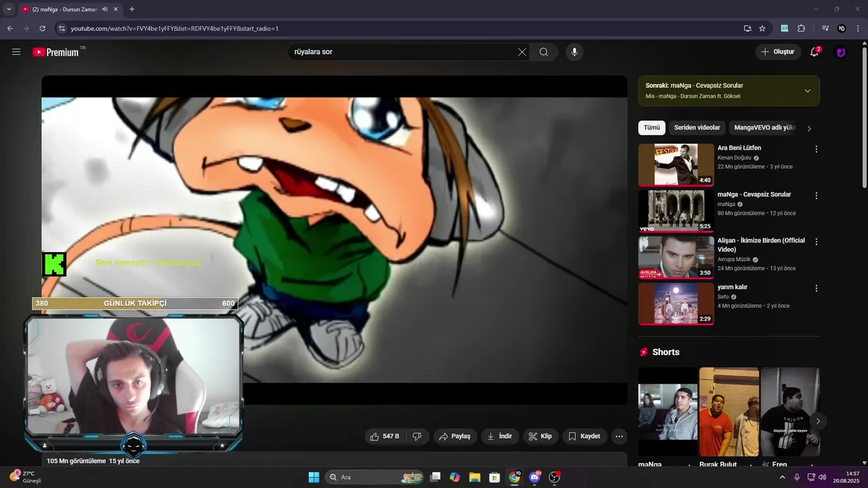Open the first Shorts thumbnail above maNga
Viewport: 868px width, 488px height.
click(668, 411)
